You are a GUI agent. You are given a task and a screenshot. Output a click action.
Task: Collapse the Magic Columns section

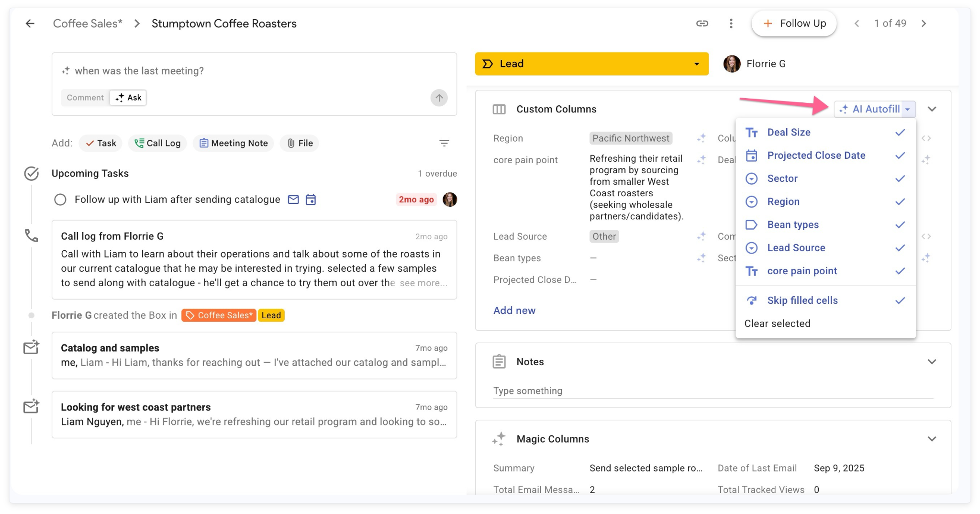click(932, 439)
